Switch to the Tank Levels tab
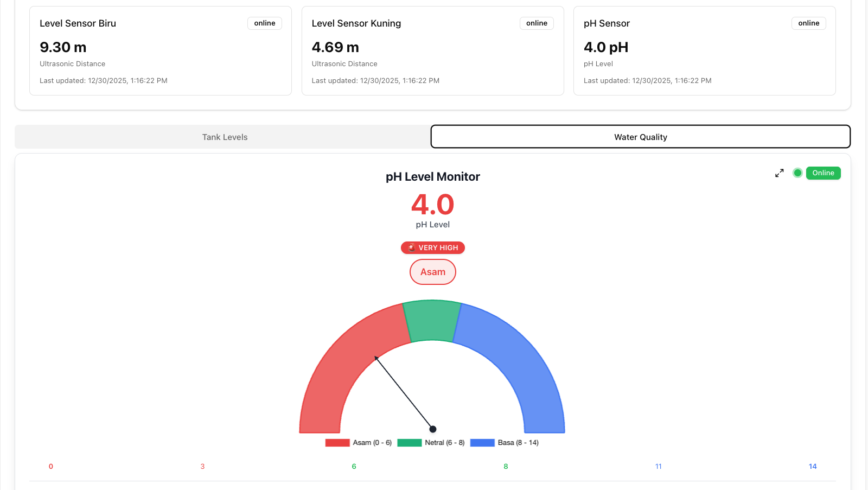This screenshot has width=868, height=490. click(x=225, y=137)
